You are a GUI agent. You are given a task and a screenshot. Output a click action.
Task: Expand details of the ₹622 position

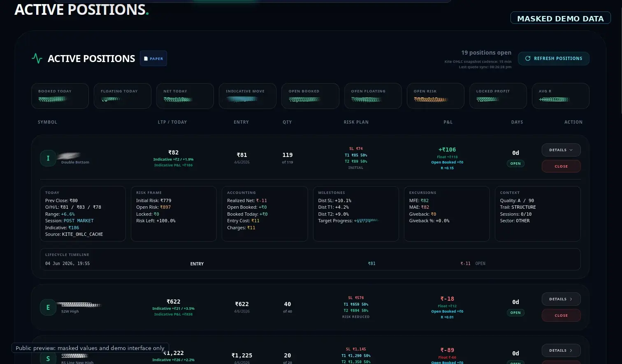point(561,299)
